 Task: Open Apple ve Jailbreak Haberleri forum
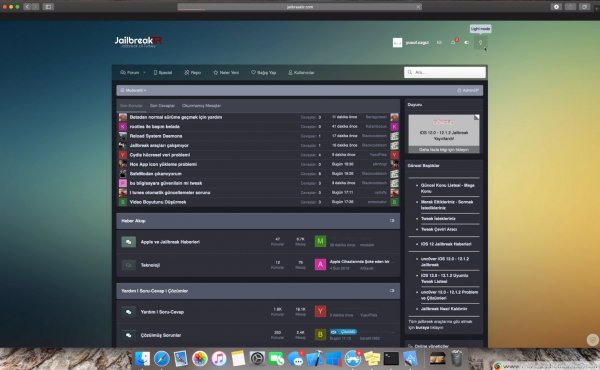click(170, 242)
